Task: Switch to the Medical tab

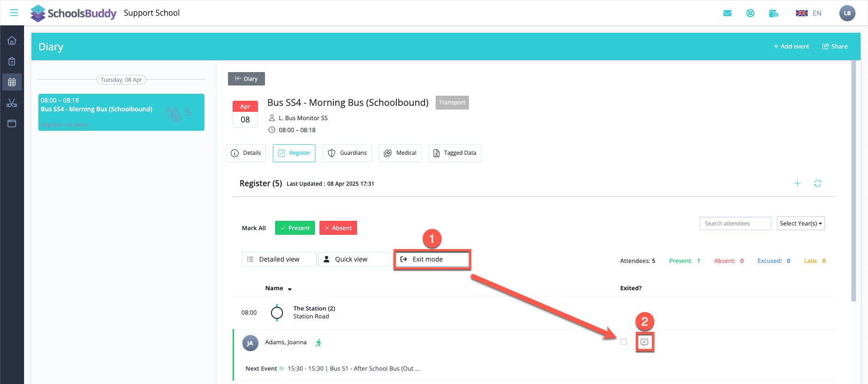Action: coord(400,153)
